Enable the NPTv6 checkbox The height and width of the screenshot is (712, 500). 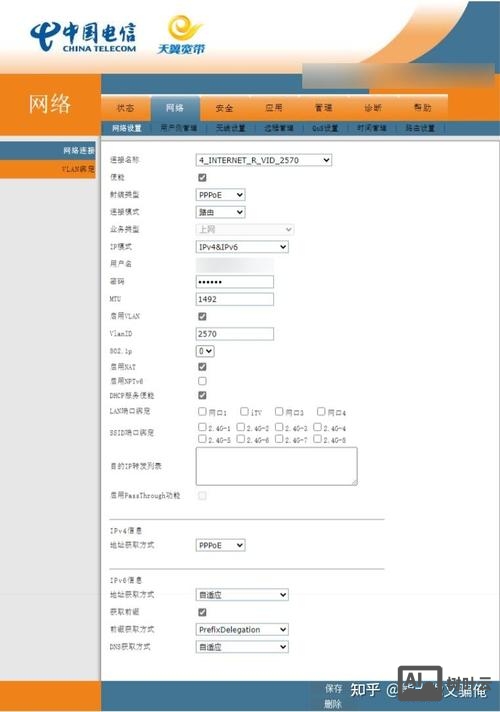202,381
